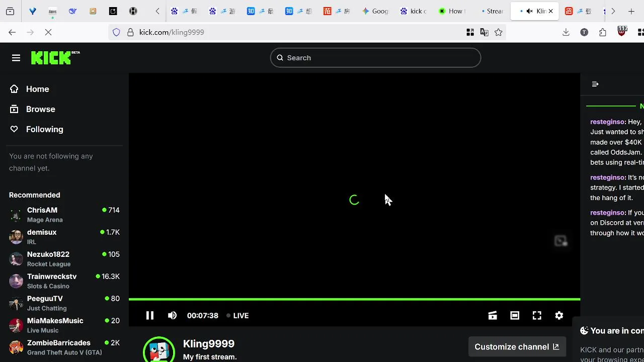644x362 pixels.
Task: Open ChrisAM recommended channel
Action: click(x=64, y=215)
